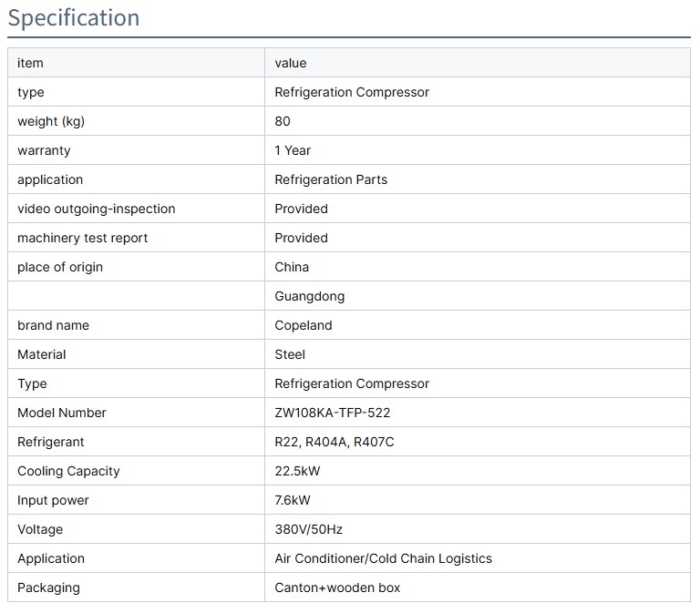Click the 'Cooling Capacity' label cell
The height and width of the screenshot is (613, 700).
68,471
